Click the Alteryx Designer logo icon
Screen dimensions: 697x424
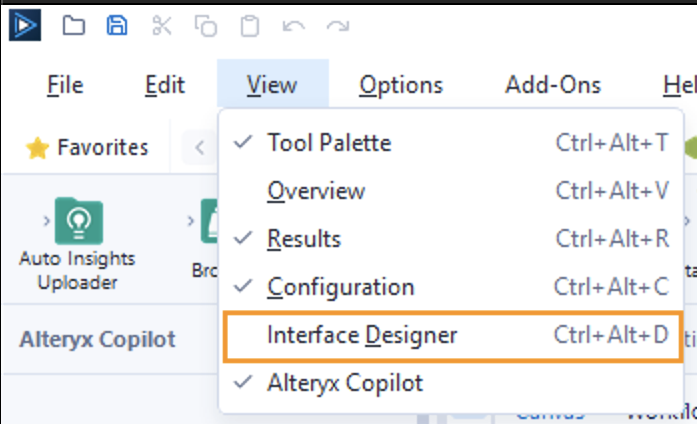(25, 25)
